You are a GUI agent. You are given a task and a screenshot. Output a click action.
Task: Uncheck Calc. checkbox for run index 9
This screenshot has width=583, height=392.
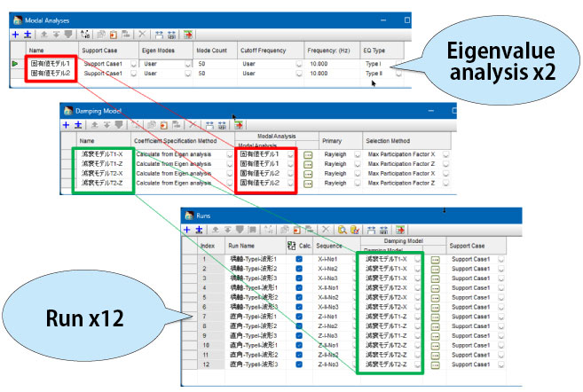[299, 336]
